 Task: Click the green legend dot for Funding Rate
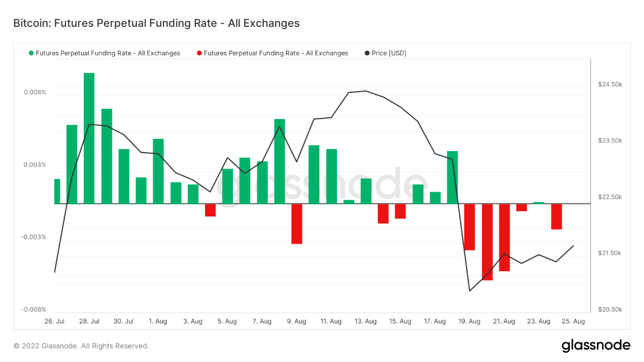point(31,53)
